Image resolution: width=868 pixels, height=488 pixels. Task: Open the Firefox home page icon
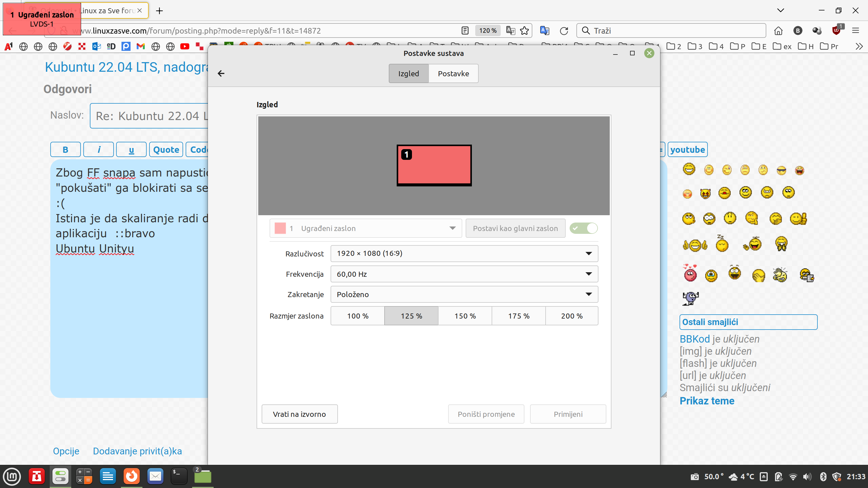tap(778, 31)
